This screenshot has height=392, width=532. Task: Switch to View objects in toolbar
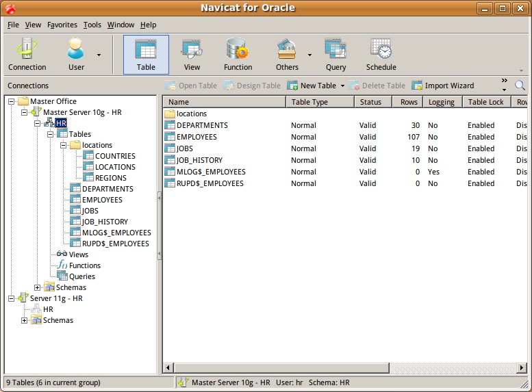click(192, 54)
